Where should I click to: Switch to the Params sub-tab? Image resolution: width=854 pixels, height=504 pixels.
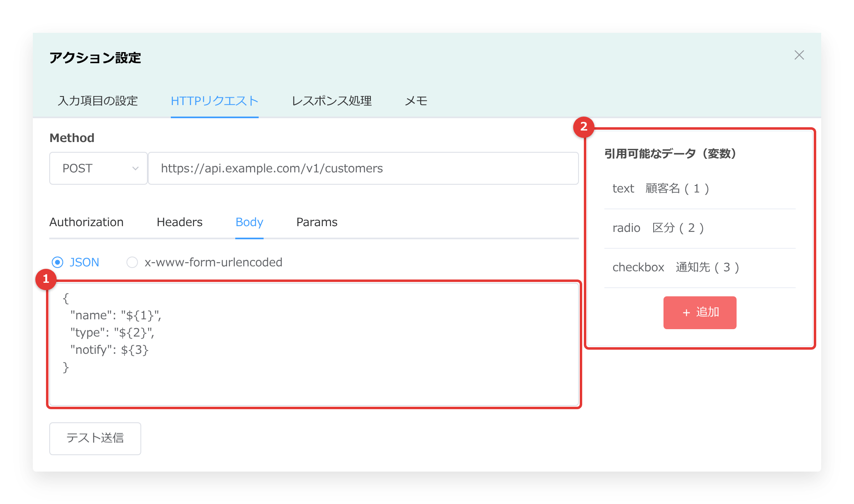click(317, 222)
